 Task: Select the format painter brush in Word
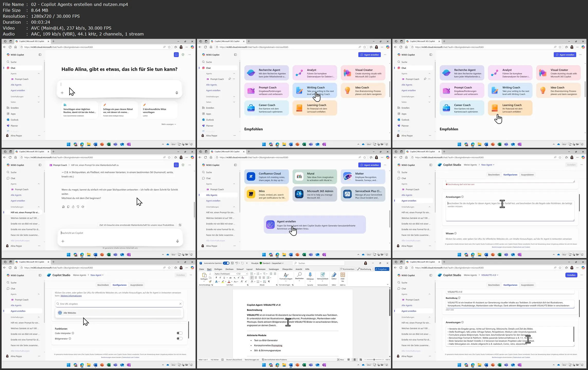click(x=210, y=282)
